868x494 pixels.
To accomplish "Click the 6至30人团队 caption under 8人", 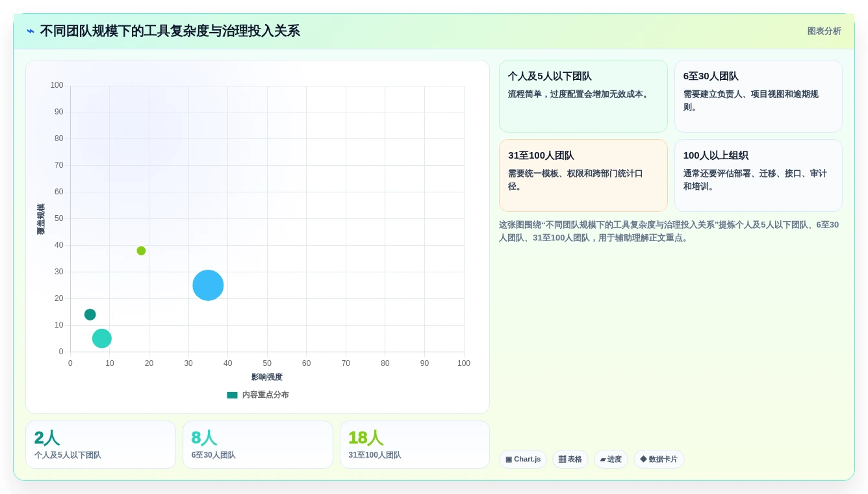I will click(x=214, y=456).
